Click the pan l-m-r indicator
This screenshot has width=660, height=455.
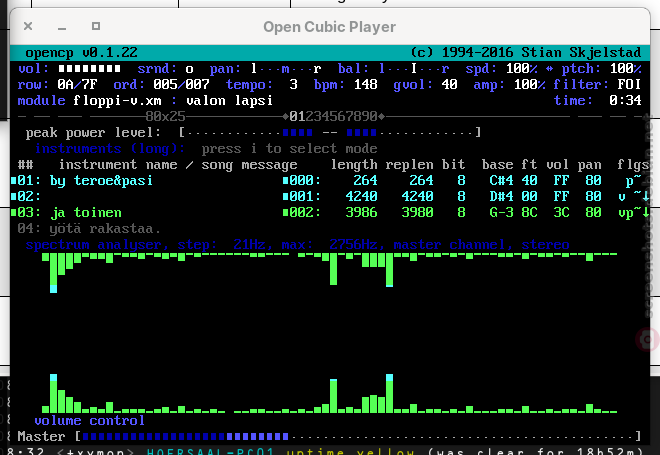click(286, 68)
